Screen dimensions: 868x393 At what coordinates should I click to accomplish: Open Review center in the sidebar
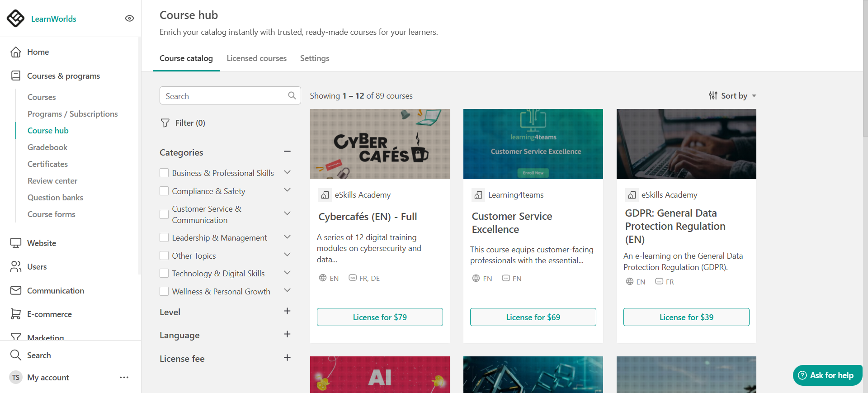pos(52,181)
